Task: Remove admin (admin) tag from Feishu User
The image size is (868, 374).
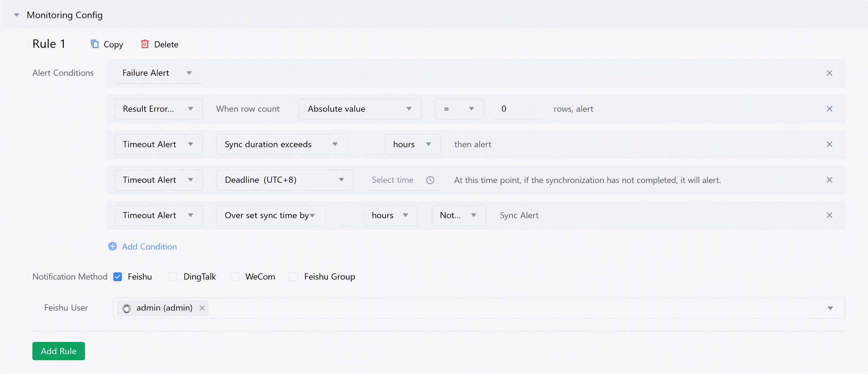Action: [x=202, y=308]
